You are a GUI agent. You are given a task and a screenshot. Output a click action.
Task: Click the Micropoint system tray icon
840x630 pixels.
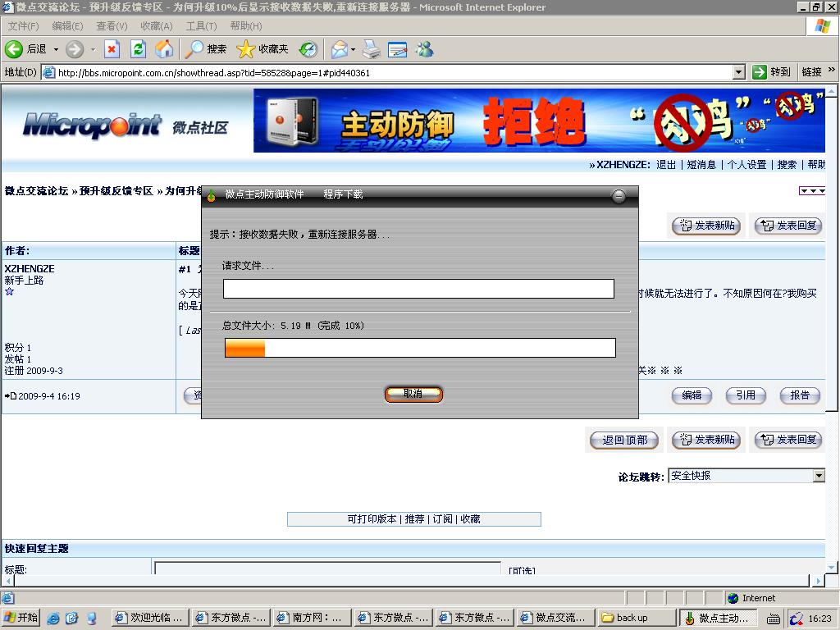(797, 619)
